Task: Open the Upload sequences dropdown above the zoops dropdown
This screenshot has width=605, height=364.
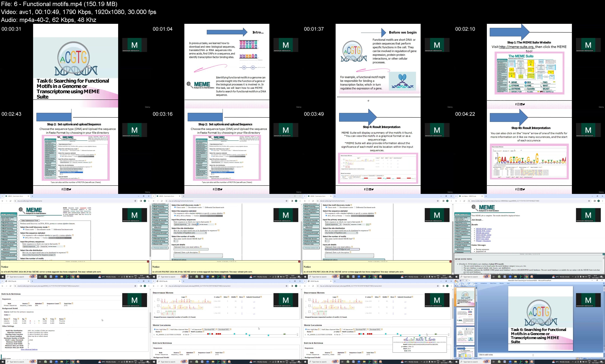Action: [31, 246]
